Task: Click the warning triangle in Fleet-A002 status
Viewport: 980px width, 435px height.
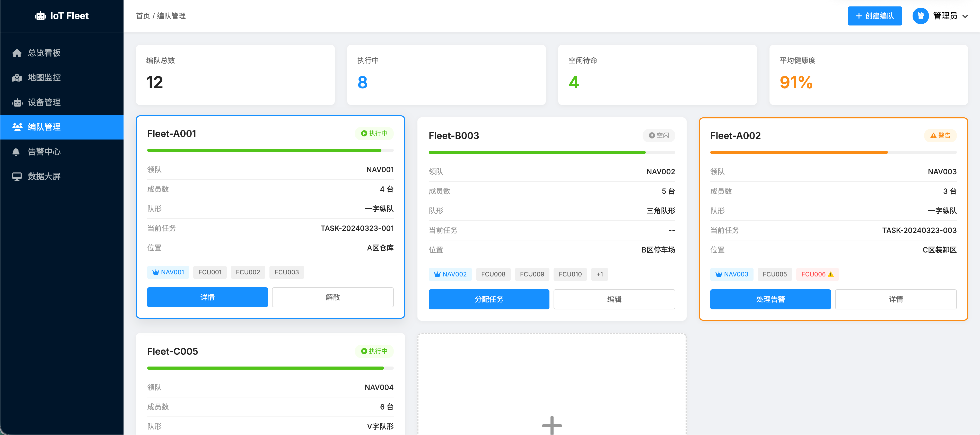Action: point(933,135)
